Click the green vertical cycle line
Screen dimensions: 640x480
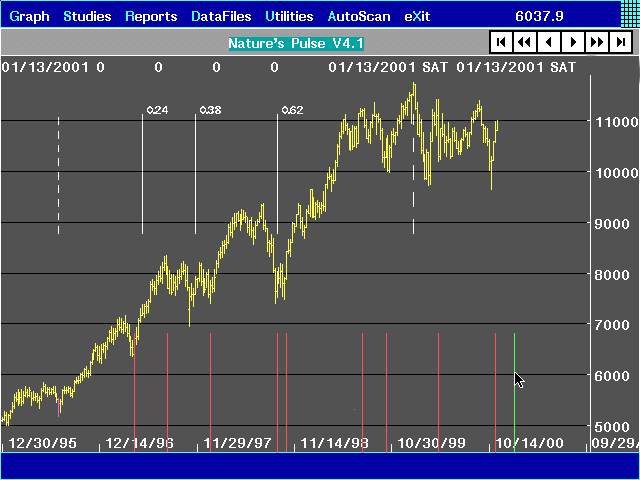[x=514, y=390]
